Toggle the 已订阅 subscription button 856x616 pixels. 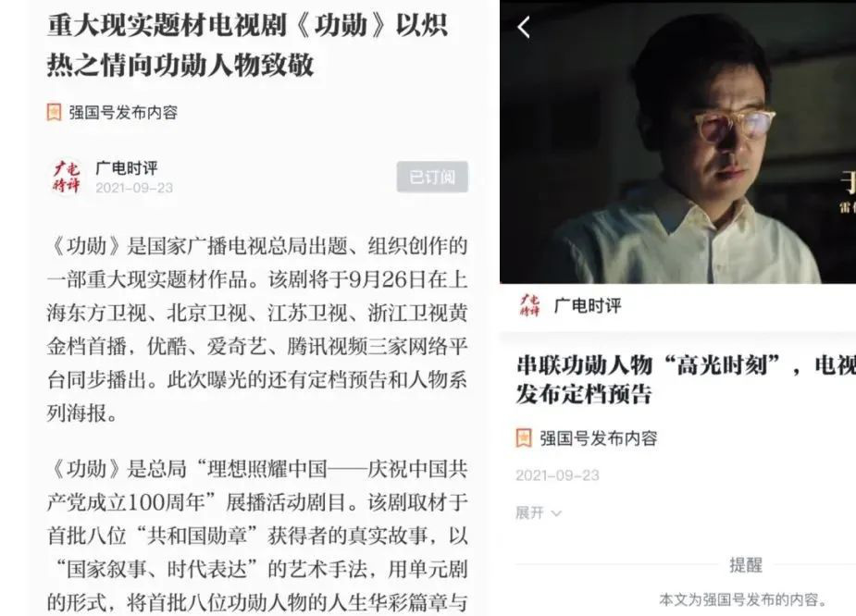click(x=432, y=177)
